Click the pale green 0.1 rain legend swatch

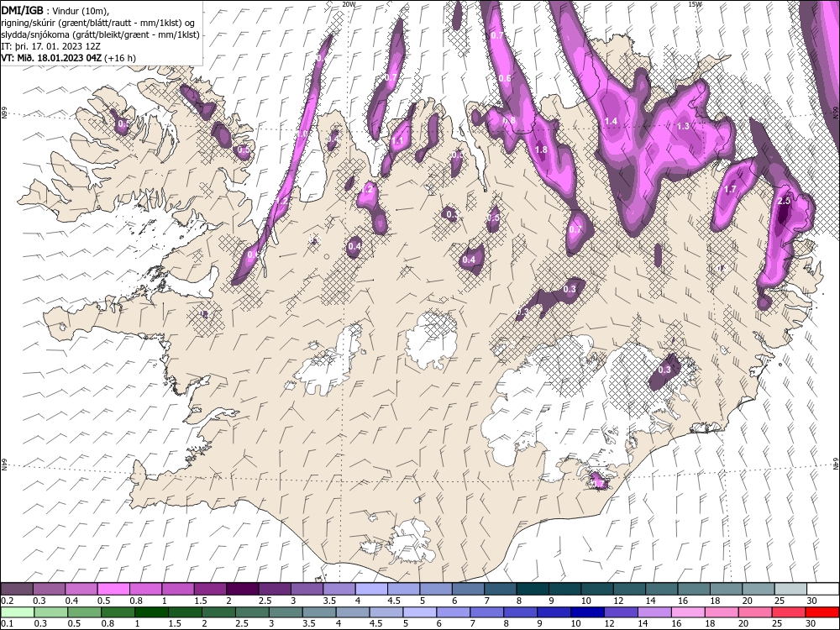17,612
